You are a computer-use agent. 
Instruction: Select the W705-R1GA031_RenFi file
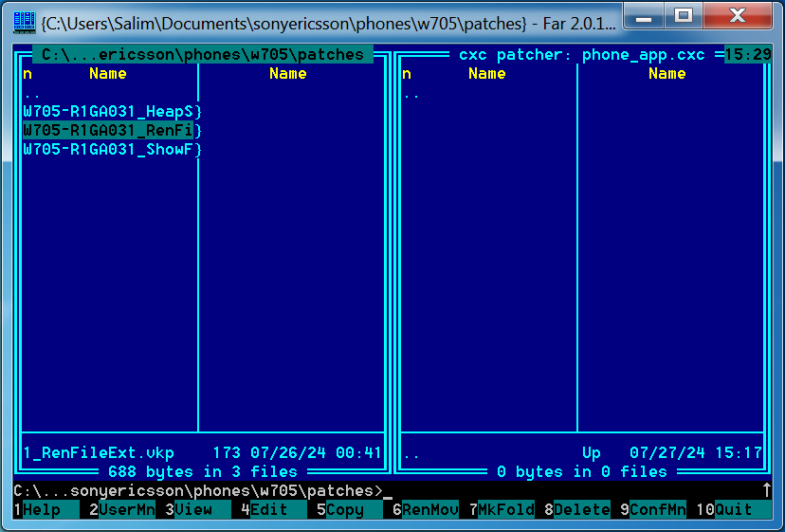[x=112, y=130]
